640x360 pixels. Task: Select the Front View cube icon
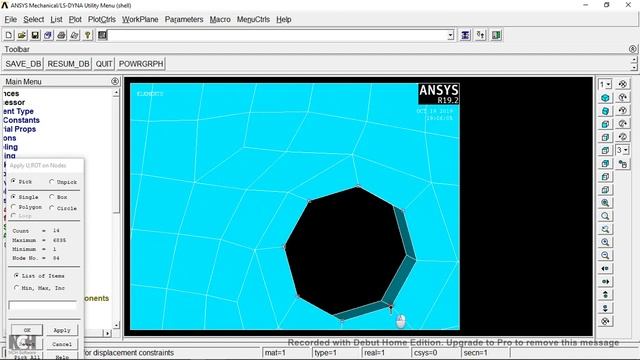point(605,124)
